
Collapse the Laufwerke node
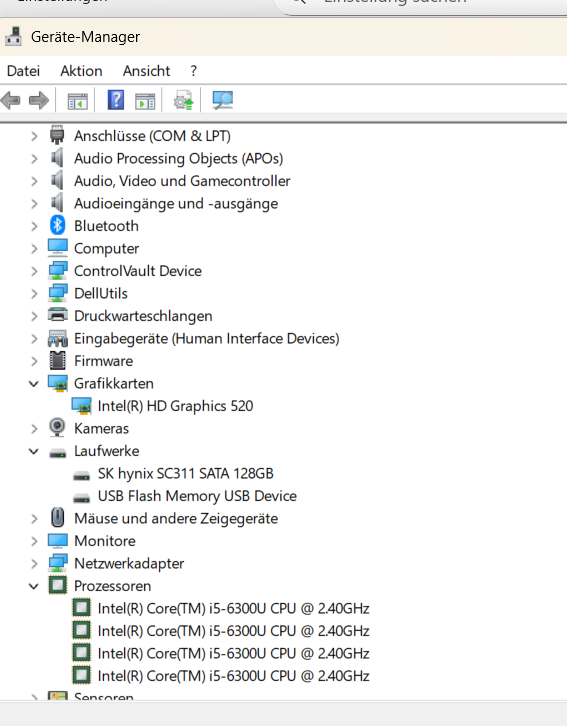pos(34,451)
